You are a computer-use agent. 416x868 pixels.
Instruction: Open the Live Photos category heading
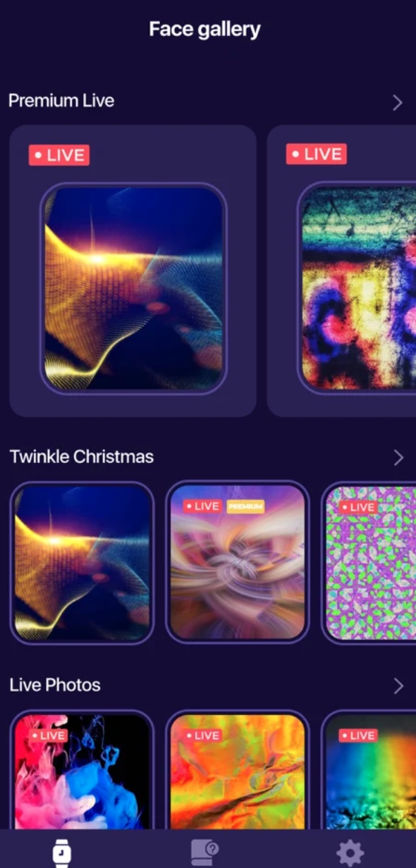[x=55, y=685]
